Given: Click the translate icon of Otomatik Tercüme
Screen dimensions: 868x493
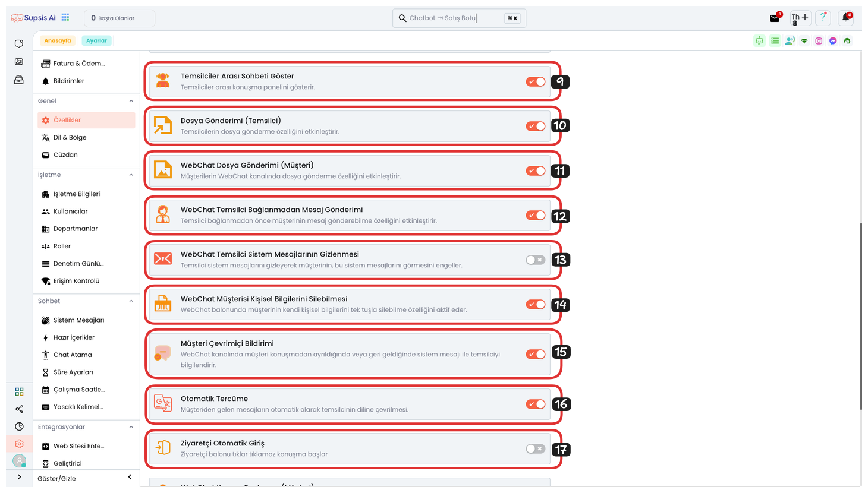Looking at the screenshot, I should [163, 403].
